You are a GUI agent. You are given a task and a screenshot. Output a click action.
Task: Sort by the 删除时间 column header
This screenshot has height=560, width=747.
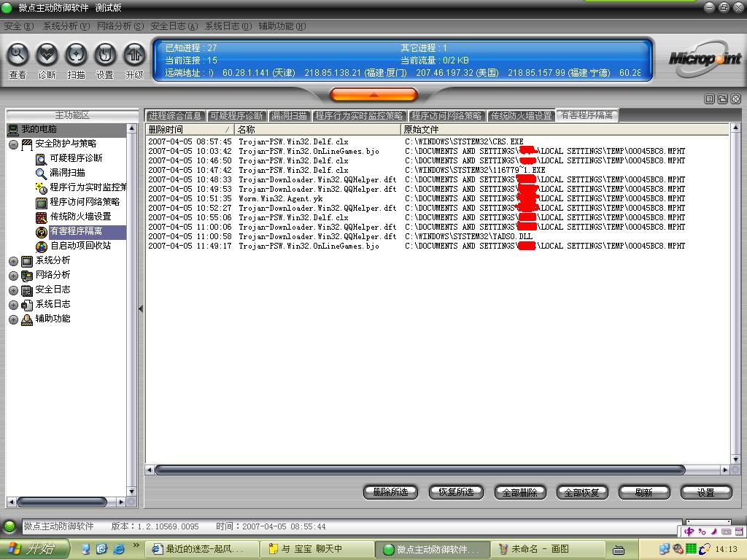[x=190, y=130]
